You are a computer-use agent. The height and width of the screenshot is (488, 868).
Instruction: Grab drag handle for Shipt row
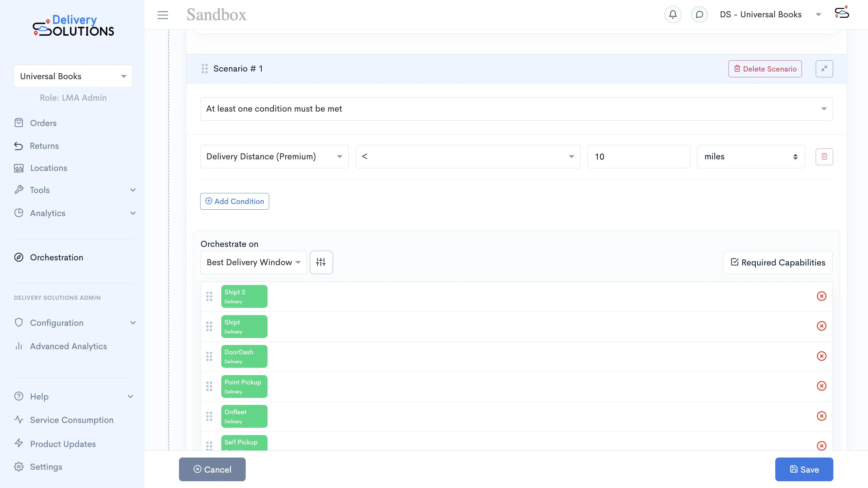[x=209, y=326]
